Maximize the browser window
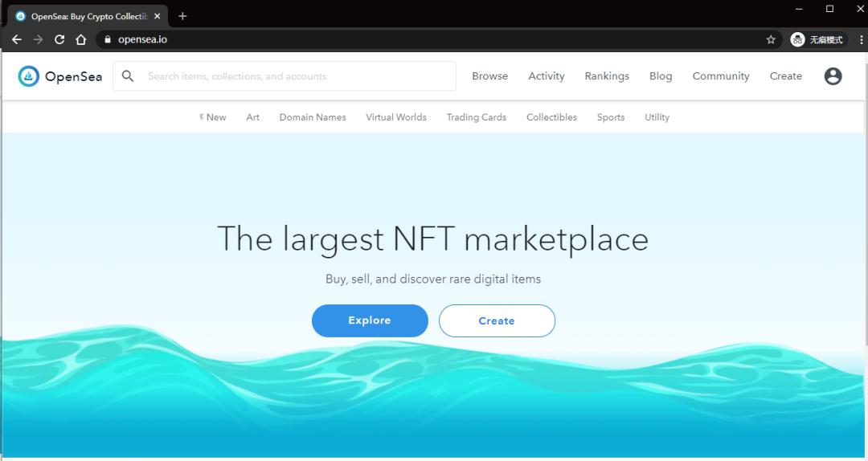Viewport: 868px width, 461px height. point(829,9)
